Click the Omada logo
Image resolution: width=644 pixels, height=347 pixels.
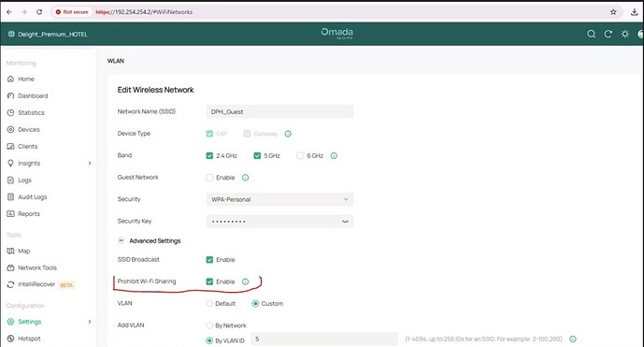pos(336,33)
